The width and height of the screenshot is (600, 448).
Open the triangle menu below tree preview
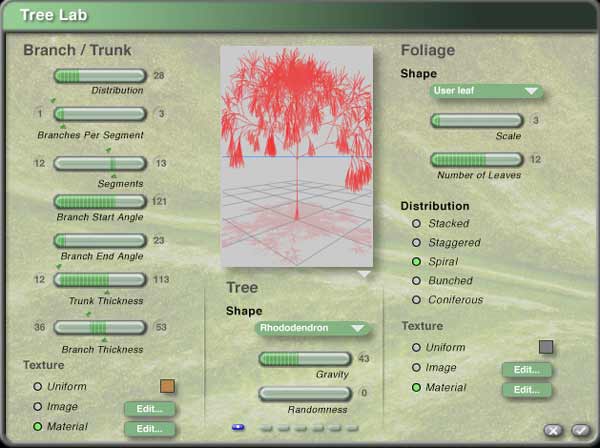click(x=364, y=274)
